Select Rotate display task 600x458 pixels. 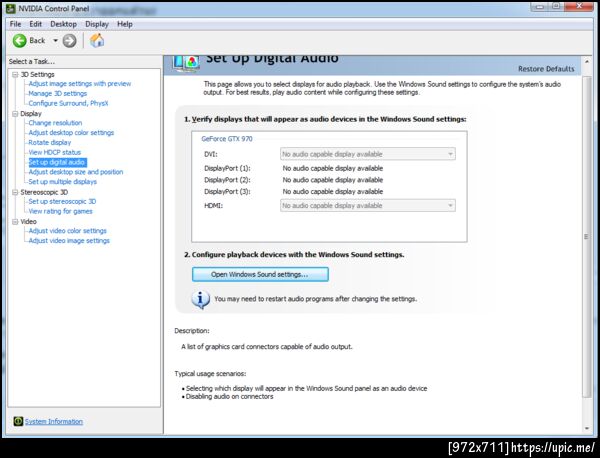[x=50, y=142]
